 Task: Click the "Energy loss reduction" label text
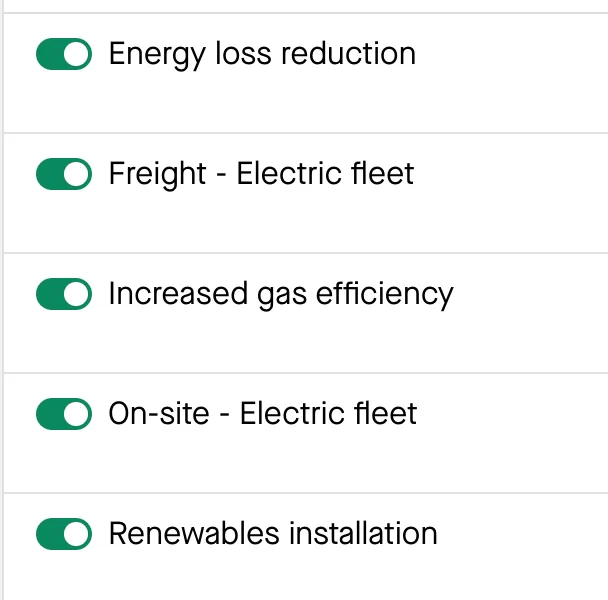(x=262, y=54)
